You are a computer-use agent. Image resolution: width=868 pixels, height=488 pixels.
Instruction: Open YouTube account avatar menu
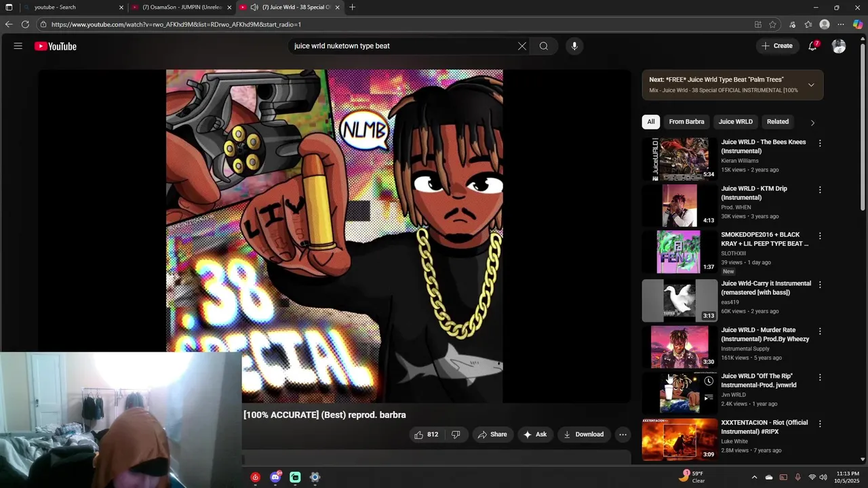[x=839, y=46]
